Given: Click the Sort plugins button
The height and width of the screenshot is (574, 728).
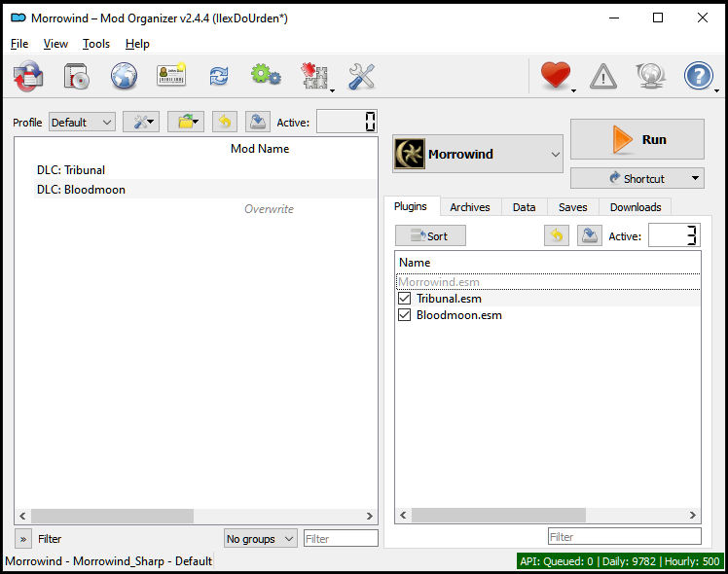Looking at the screenshot, I should [430, 235].
